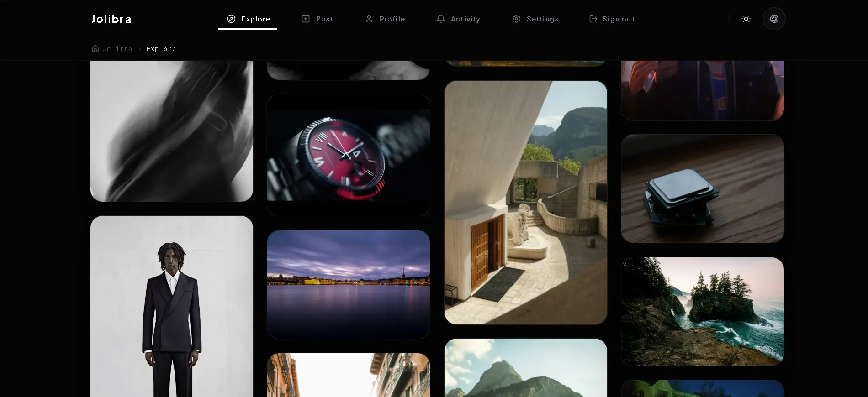Go to Jolibra in the breadcrumb

pyautogui.click(x=117, y=49)
